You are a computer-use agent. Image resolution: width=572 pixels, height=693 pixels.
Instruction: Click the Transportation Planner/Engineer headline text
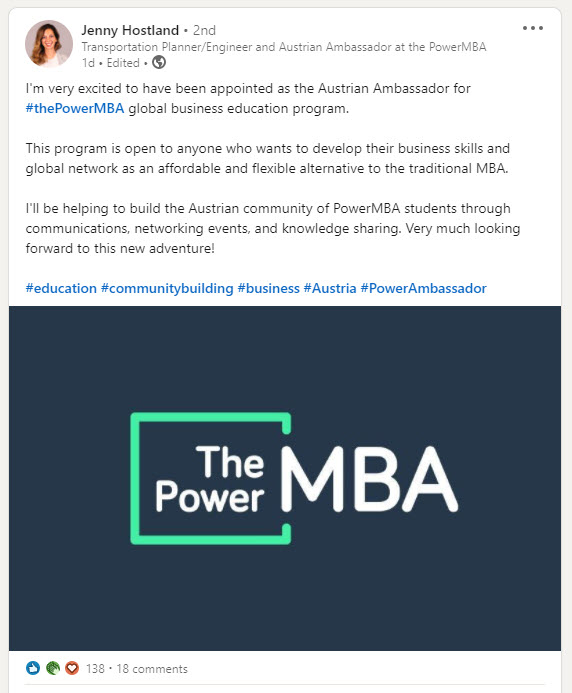284,47
